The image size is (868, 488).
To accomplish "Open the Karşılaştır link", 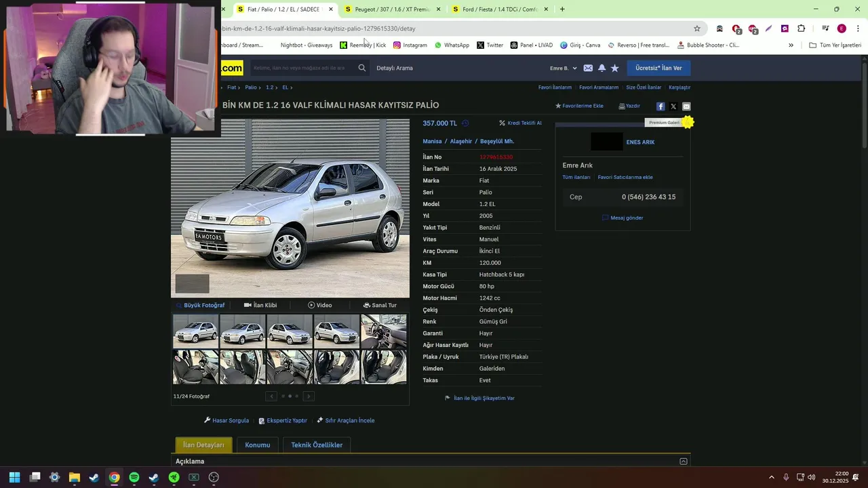I will 679,87.
